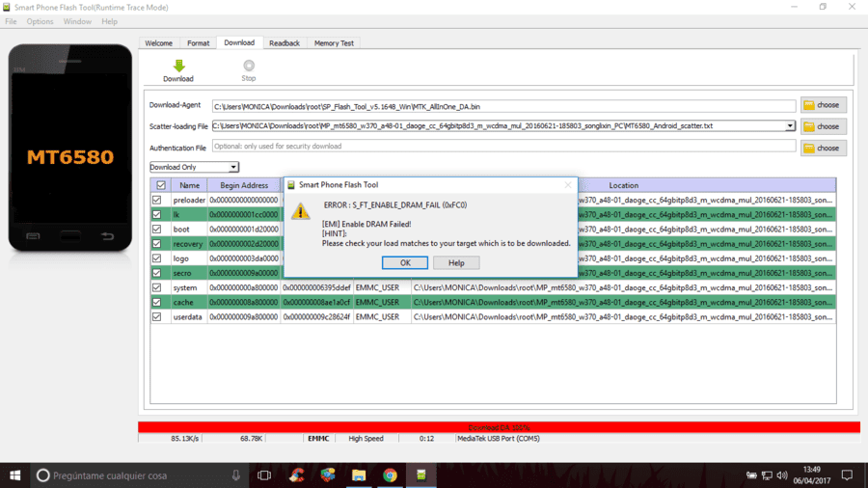Open the Help menu
Viewport: 868px width, 488px height.
coord(109,21)
